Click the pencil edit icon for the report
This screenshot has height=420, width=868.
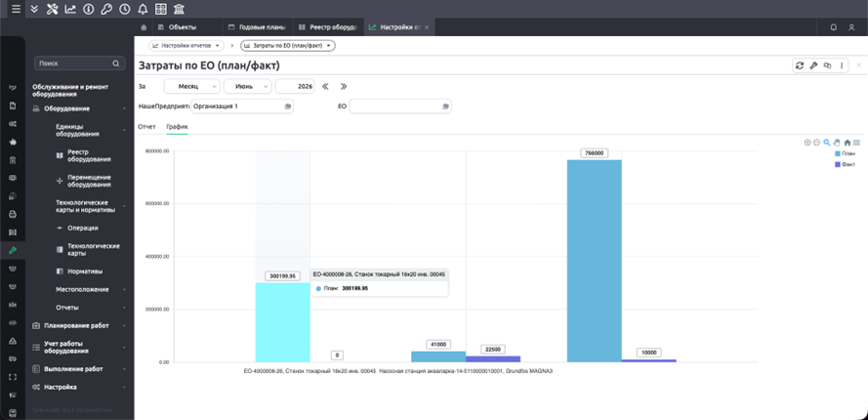(813, 65)
